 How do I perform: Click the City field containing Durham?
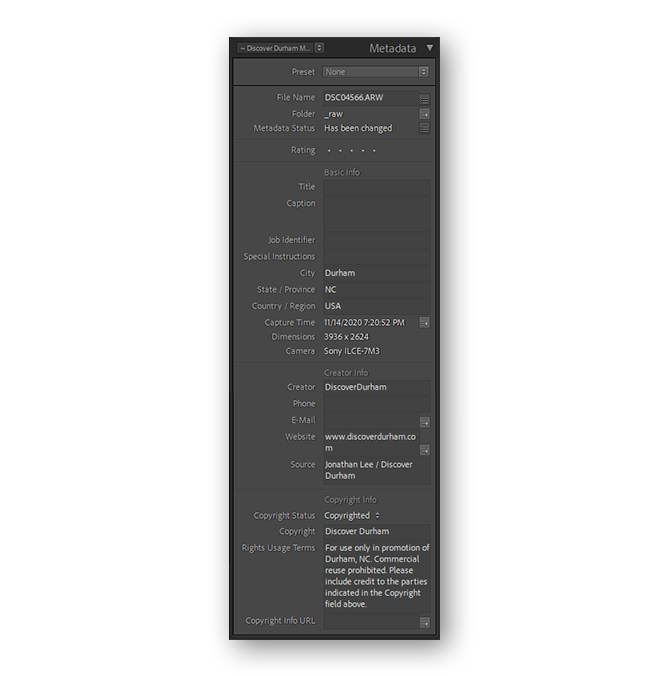tap(376, 273)
